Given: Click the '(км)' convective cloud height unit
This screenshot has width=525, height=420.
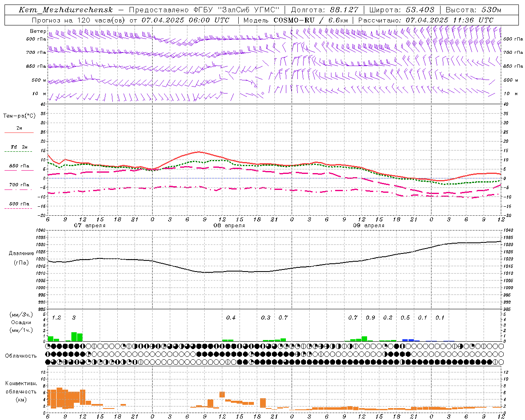Looking at the screenshot, I should pyautogui.click(x=21, y=399).
